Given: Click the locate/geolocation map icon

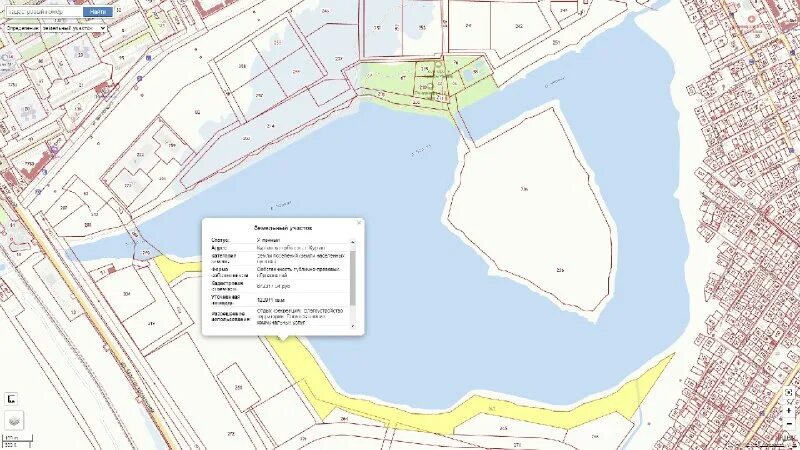Looking at the screenshot, I should click(x=789, y=392).
